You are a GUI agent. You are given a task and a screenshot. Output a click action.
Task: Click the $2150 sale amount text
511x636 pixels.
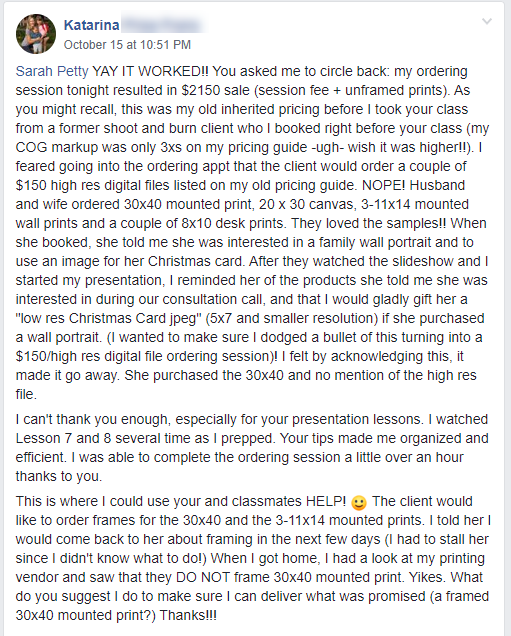[215, 90]
